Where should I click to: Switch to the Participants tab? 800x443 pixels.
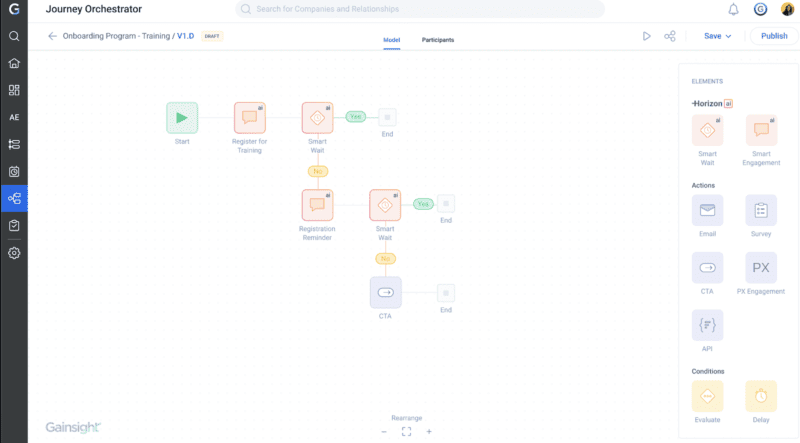[437, 40]
